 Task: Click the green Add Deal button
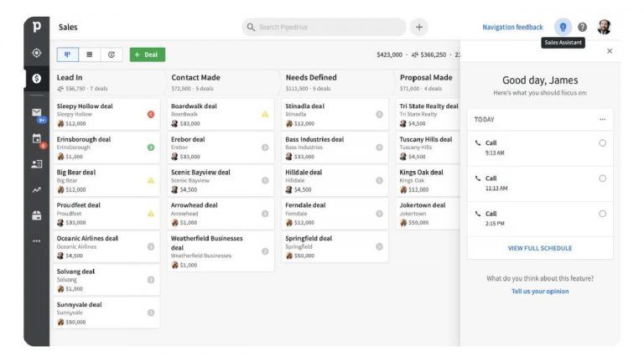pyautogui.click(x=148, y=54)
